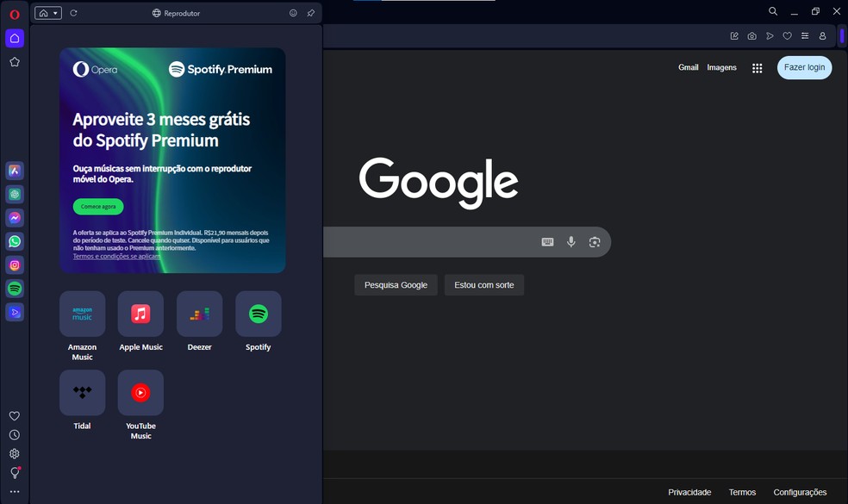Open the panel home dropdown arrow
The width and height of the screenshot is (848, 504).
coord(55,13)
